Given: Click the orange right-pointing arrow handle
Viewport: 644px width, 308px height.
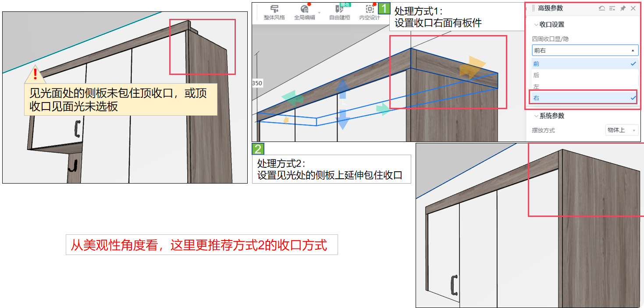Looking at the screenshot, I should [472, 67].
